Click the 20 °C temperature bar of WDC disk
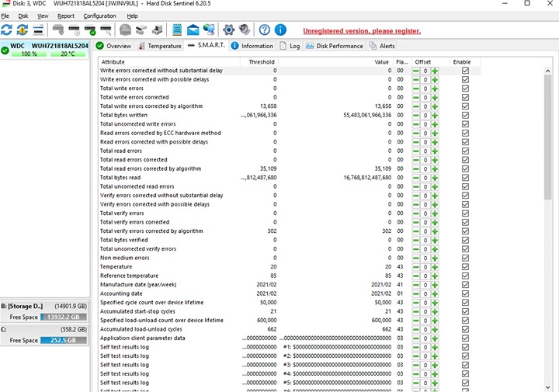 [68, 54]
